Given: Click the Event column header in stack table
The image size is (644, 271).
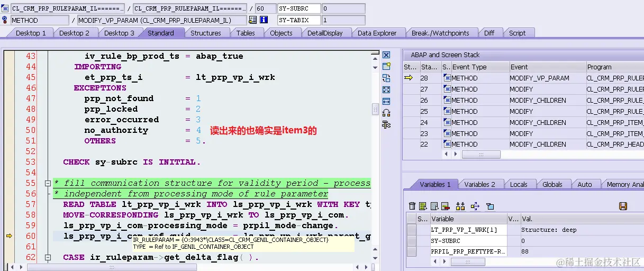Looking at the screenshot, I should pos(547,67).
